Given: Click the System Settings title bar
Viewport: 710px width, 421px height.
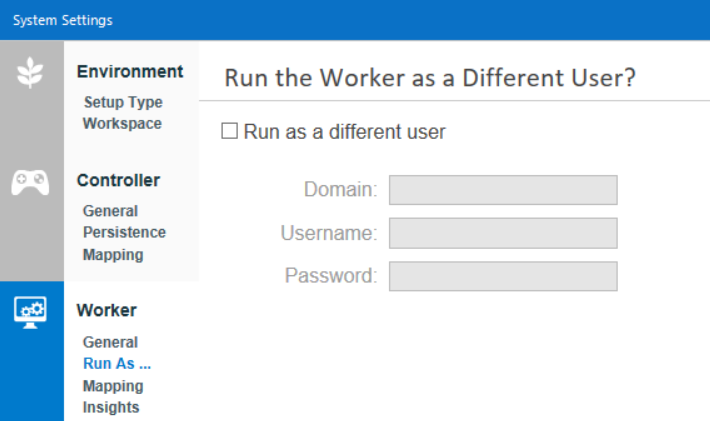Looking at the screenshot, I should 355,20.
